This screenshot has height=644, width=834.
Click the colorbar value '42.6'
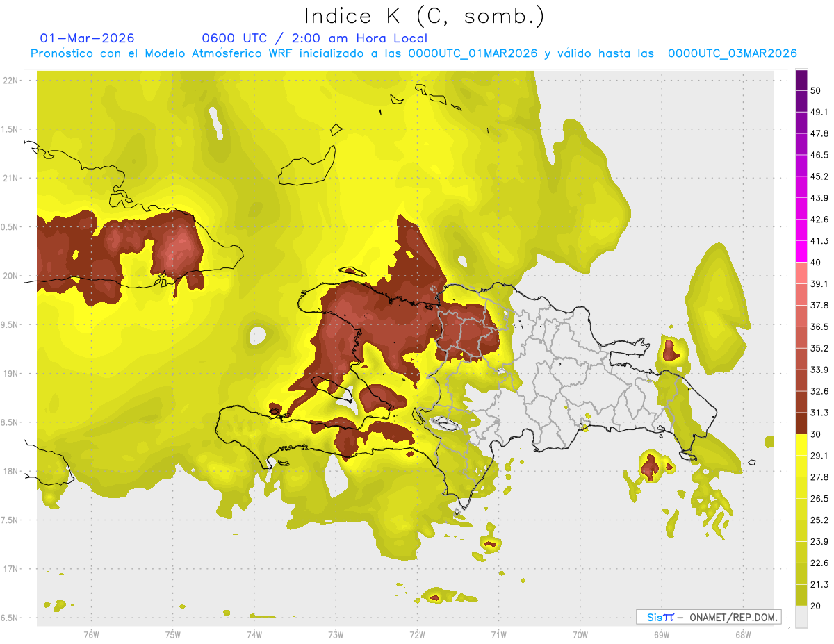click(x=820, y=220)
